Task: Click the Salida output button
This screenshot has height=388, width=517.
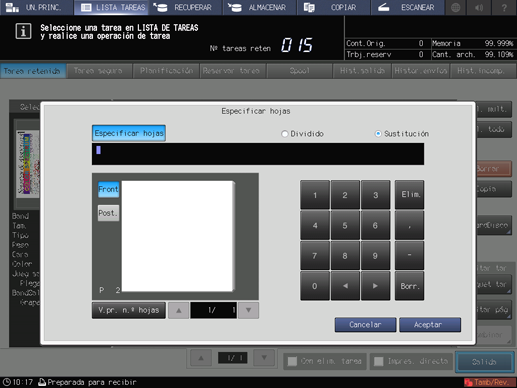Action: click(x=485, y=362)
